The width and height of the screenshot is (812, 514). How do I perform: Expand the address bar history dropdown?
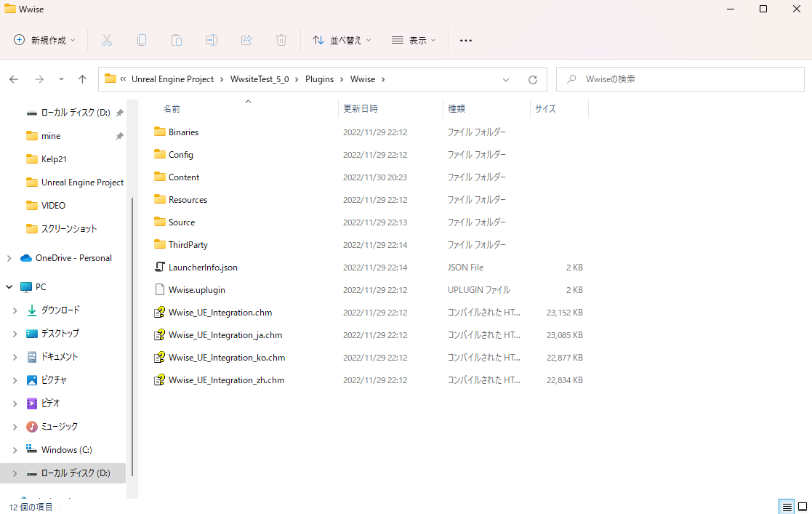506,80
